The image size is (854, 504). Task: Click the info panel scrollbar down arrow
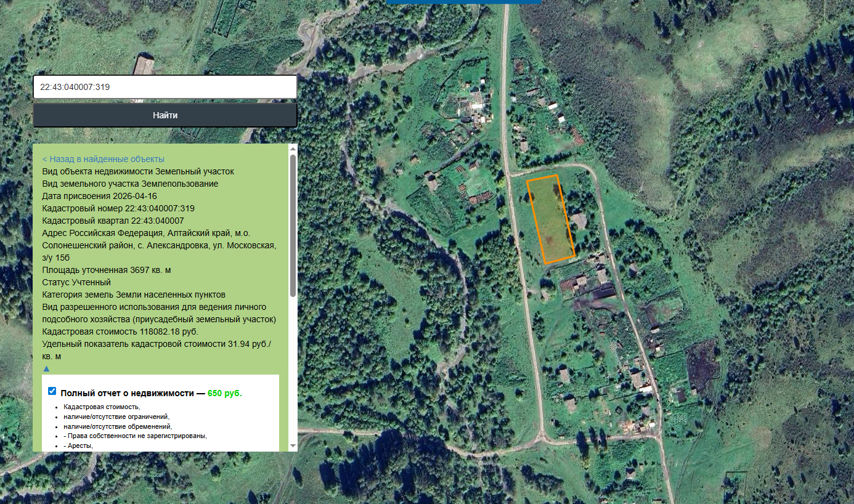click(x=293, y=445)
